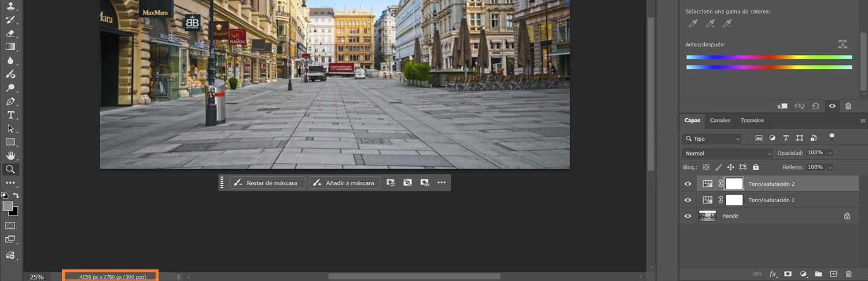Select the Hand tool
868x281 pixels.
tap(10, 156)
